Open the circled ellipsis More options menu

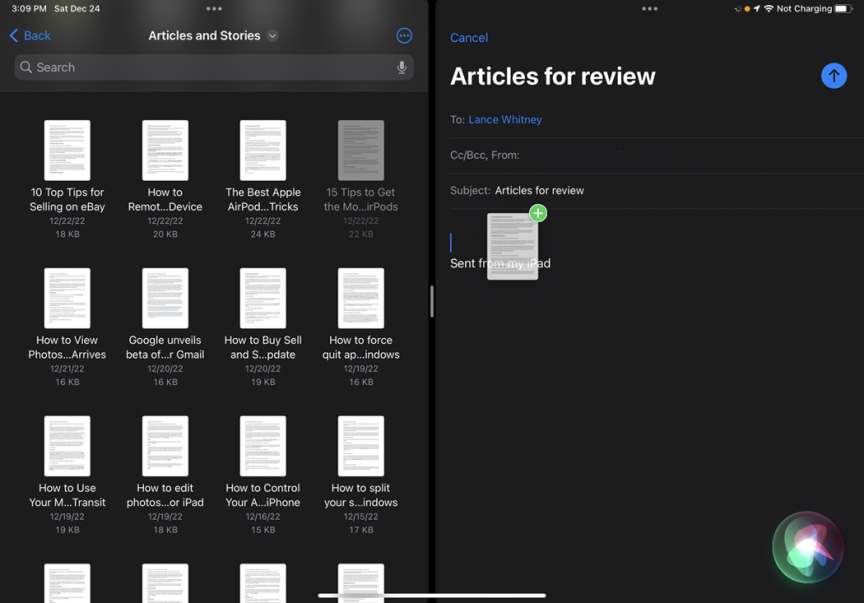tap(404, 36)
